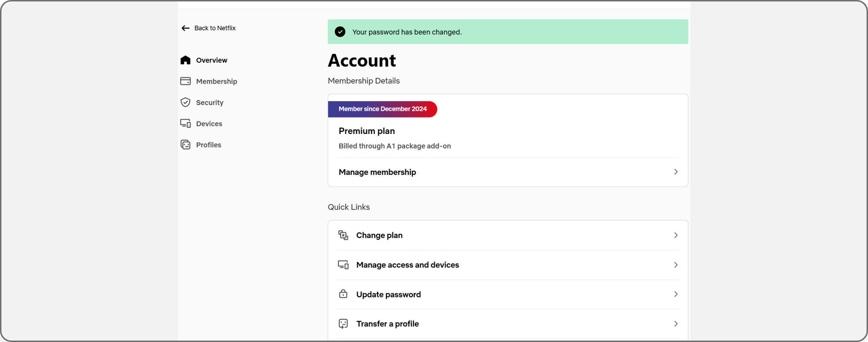The image size is (868, 342).
Task: Click the Security shield icon
Action: [x=185, y=102]
